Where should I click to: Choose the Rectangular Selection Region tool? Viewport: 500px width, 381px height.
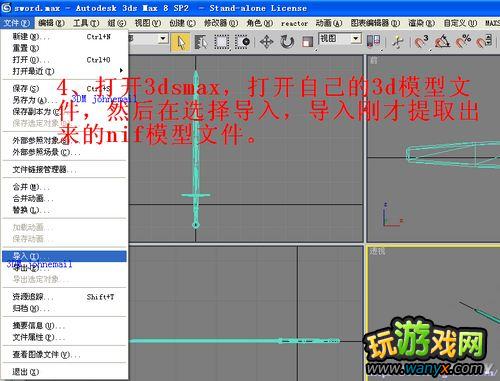click(x=221, y=42)
